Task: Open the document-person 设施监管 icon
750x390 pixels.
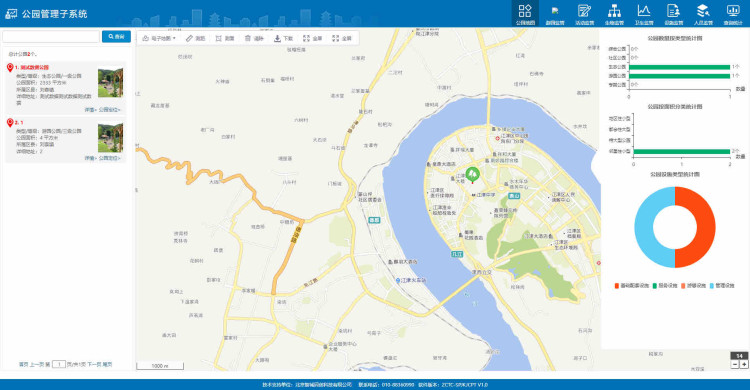Action: coord(673,13)
